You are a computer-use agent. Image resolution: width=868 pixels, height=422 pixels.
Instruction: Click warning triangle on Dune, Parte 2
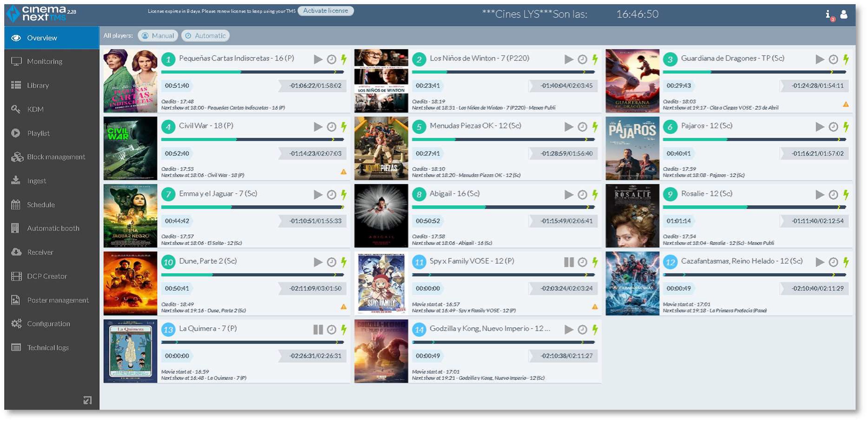click(x=343, y=307)
